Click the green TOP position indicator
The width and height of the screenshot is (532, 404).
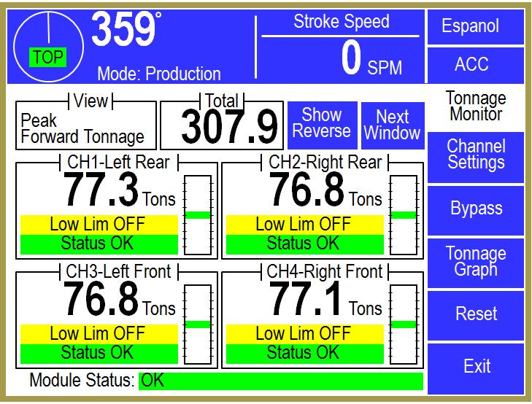point(47,58)
